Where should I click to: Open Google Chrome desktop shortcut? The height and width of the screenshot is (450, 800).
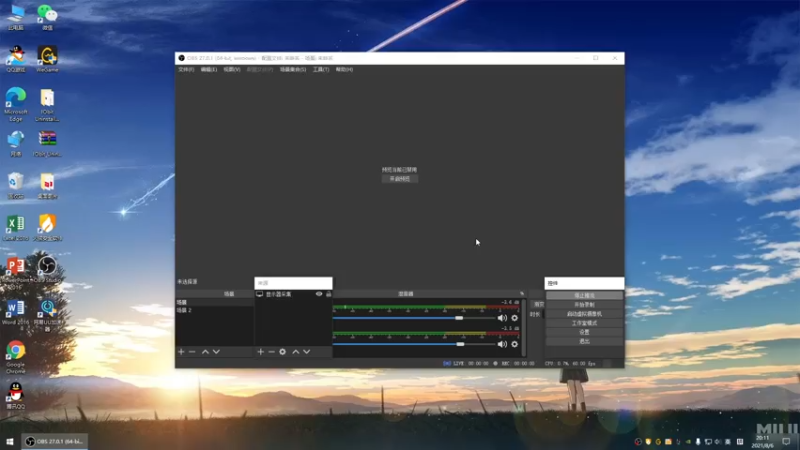16,357
